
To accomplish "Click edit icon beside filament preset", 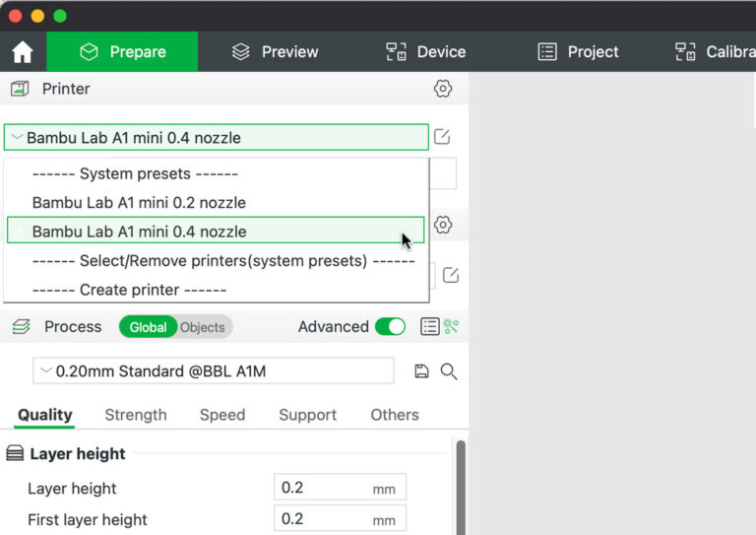I will coord(450,275).
